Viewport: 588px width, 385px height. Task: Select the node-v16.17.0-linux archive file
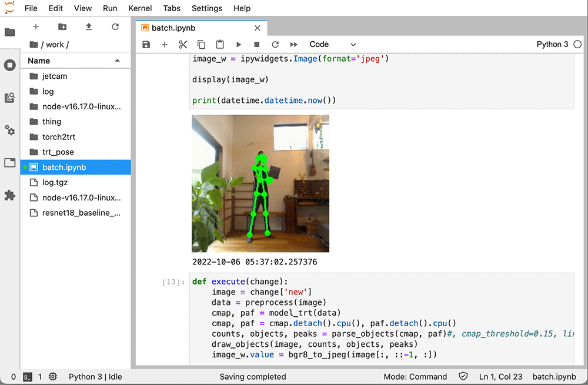75,197
